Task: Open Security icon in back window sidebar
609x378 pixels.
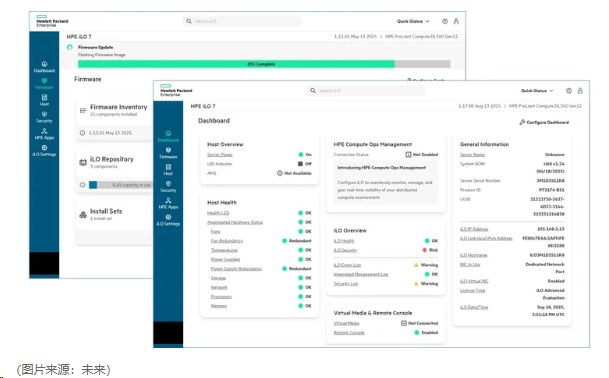Action: click(44, 114)
